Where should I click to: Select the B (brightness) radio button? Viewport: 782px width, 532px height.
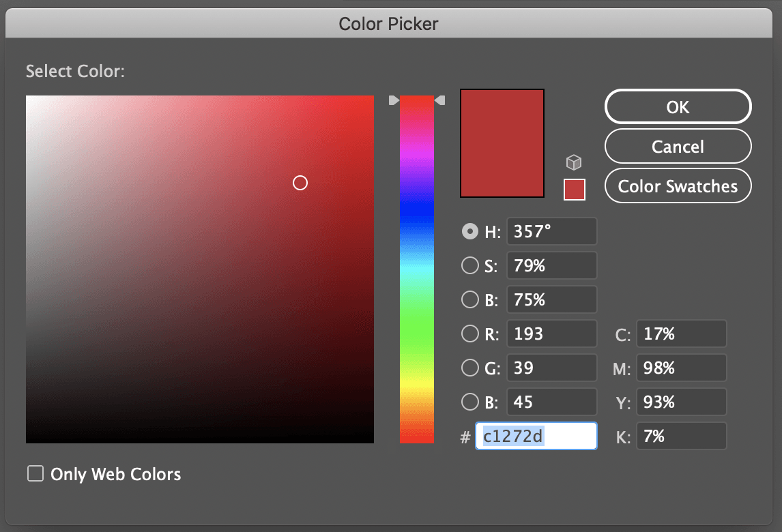tap(470, 299)
